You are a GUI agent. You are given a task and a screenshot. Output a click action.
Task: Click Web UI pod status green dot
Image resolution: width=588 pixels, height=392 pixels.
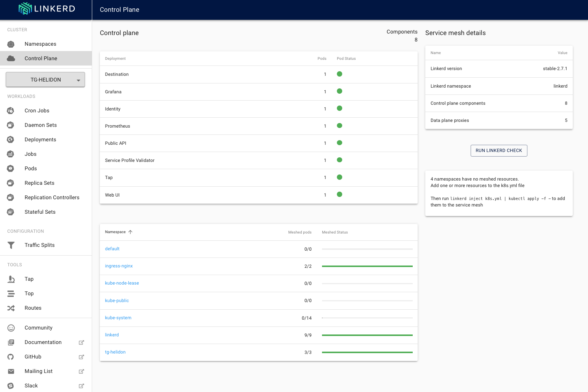click(x=340, y=195)
